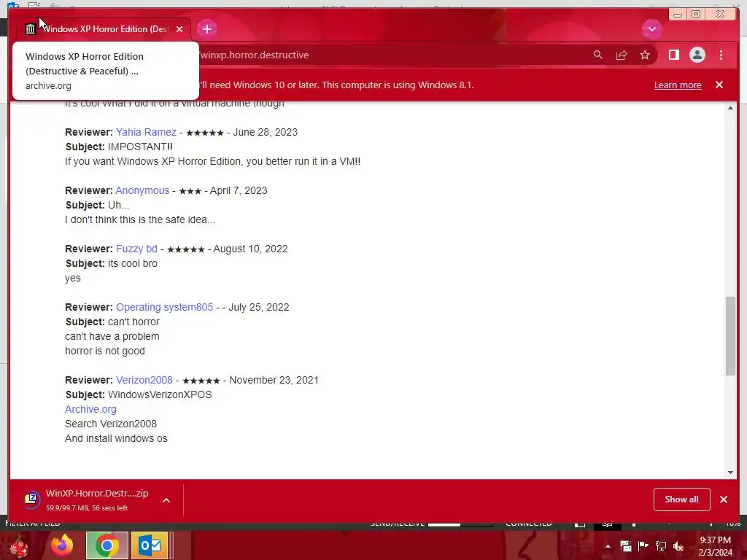Click the share page icon
The width and height of the screenshot is (747, 560).
622,55
